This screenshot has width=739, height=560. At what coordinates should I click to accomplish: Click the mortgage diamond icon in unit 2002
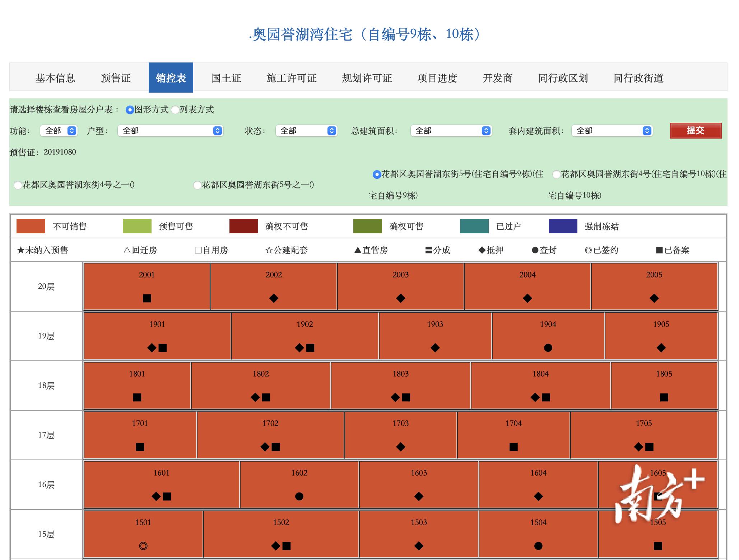tap(274, 298)
